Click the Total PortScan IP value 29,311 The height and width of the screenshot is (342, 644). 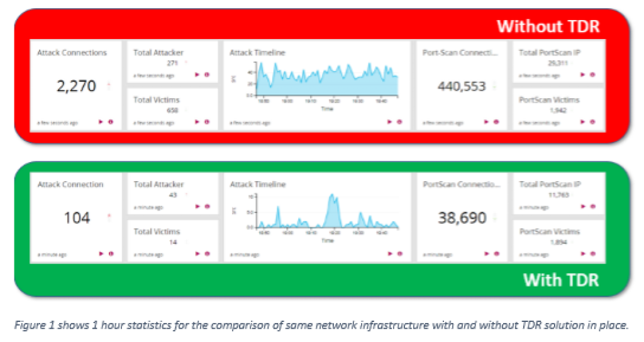(x=557, y=63)
